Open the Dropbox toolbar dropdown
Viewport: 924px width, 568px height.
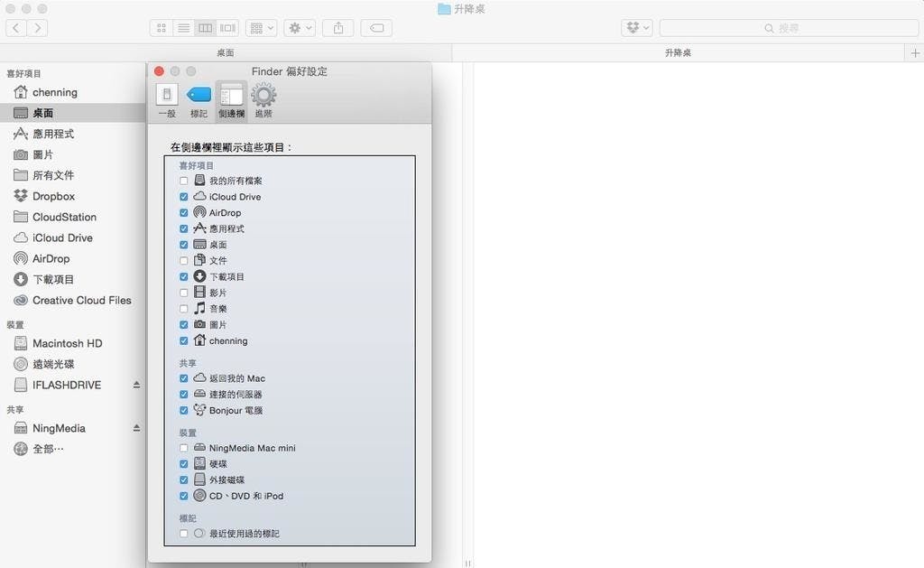[637, 28]
